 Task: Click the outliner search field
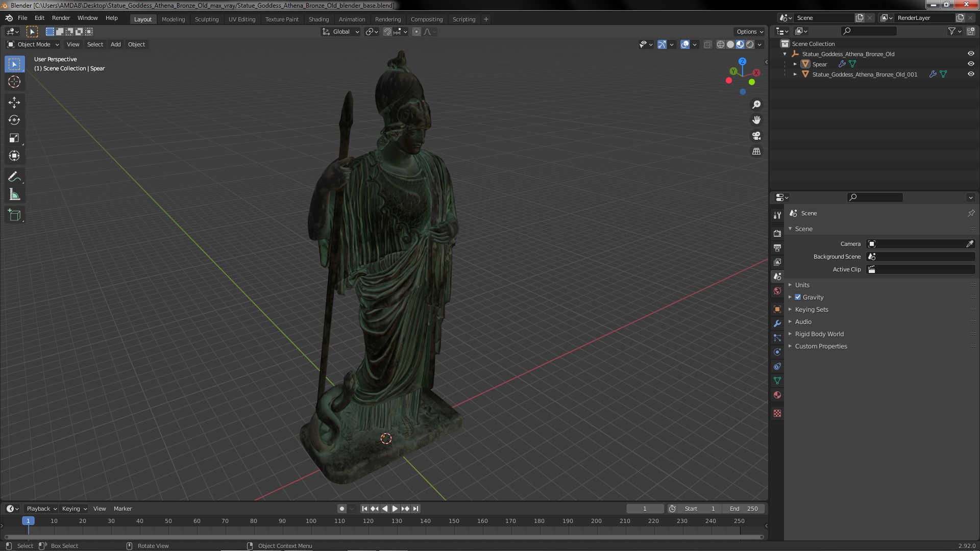[869, 31]
